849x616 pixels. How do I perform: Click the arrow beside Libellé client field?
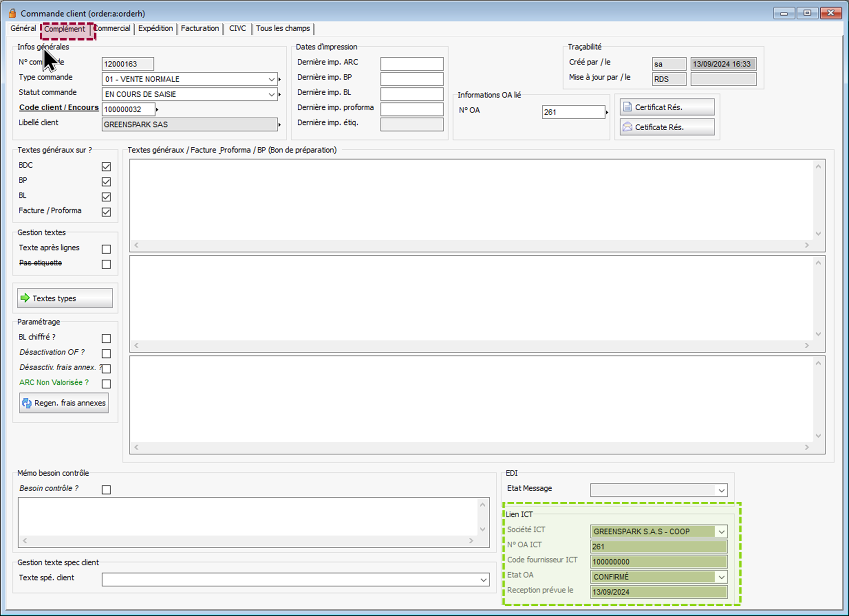(280, 125)
